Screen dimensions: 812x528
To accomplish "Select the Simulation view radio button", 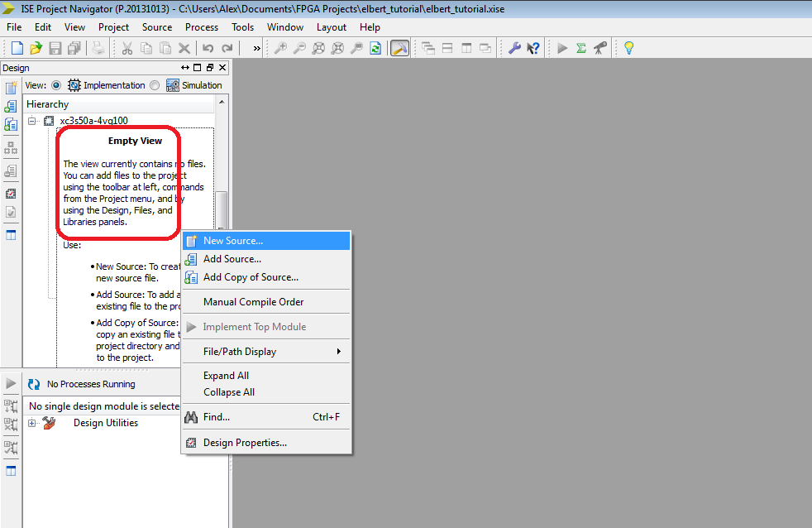I will (x=155, y=85).
